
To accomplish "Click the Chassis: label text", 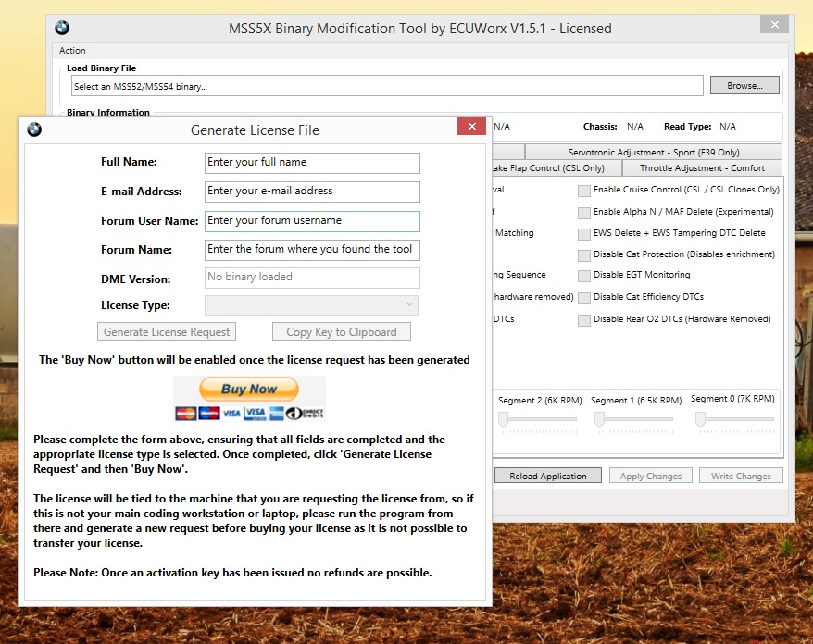I will [600, 127].
